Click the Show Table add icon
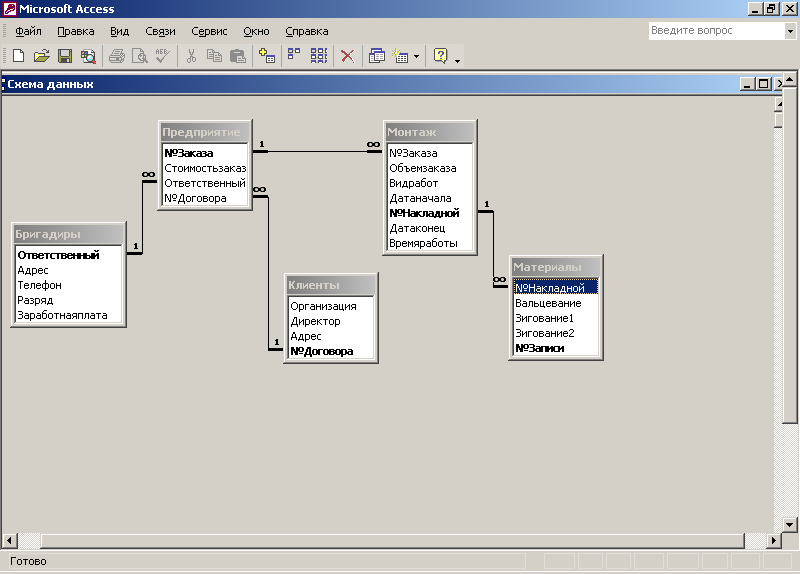Screen dimensions: 800x574 pyautogui.click(x=266, y=56)
